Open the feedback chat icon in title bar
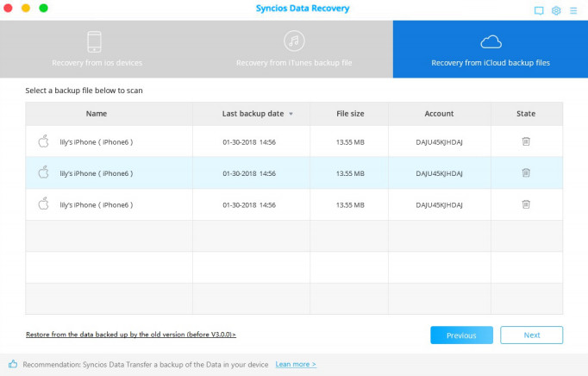The width and height of the screenshot is (588, 376). [x=539, y=10]
